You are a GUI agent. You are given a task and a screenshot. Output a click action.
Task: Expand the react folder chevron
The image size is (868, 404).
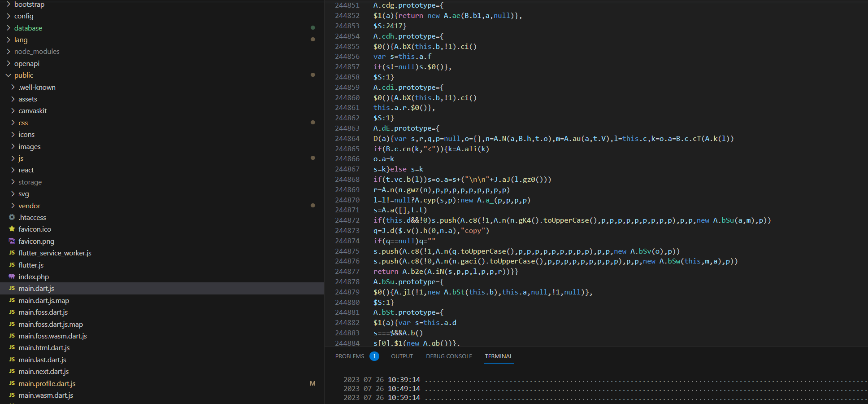pos(13,170)
